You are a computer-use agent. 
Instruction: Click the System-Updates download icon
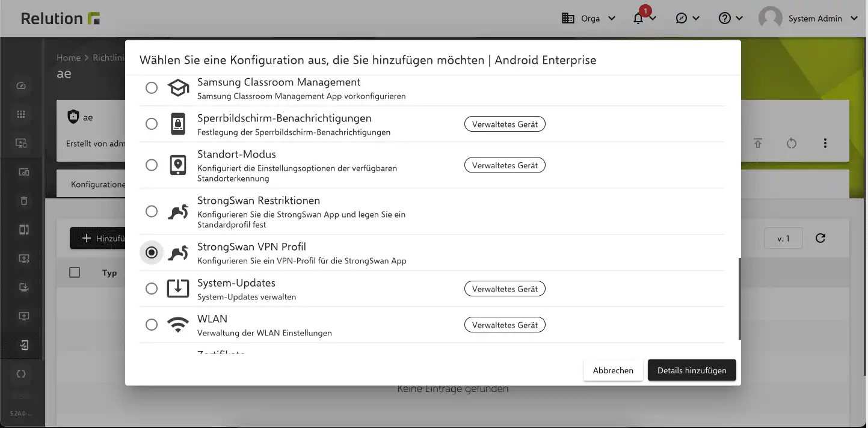click(x=178, y=289)
